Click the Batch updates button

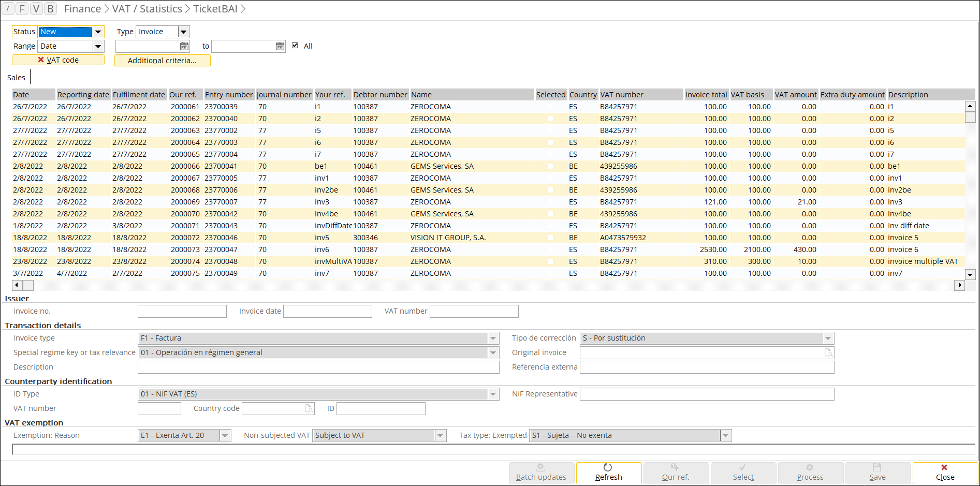(541, 473)
